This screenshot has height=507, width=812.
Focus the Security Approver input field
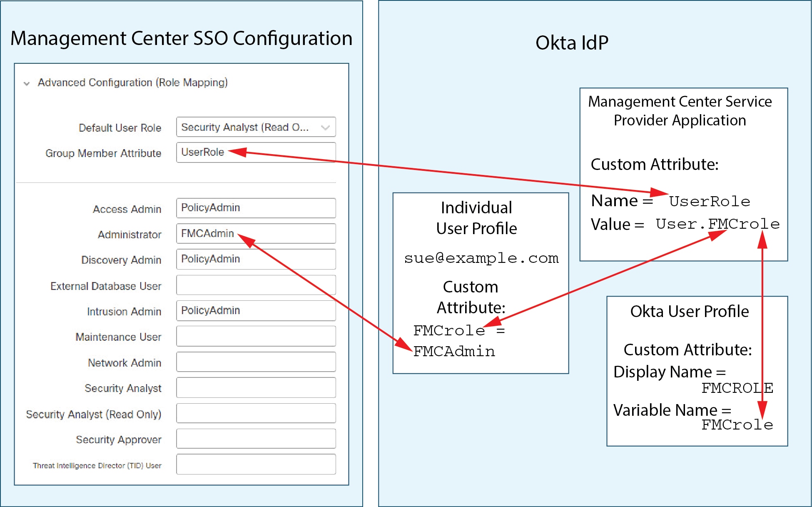[256, 439]
